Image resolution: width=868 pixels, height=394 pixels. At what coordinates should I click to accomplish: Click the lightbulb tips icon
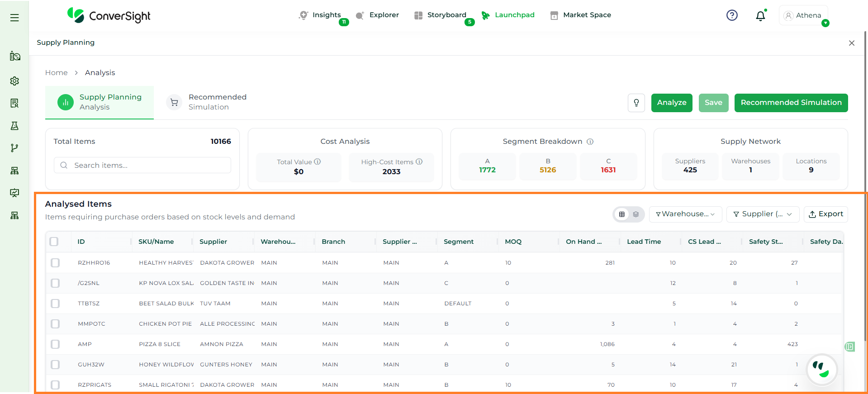[x=636, y=103]
